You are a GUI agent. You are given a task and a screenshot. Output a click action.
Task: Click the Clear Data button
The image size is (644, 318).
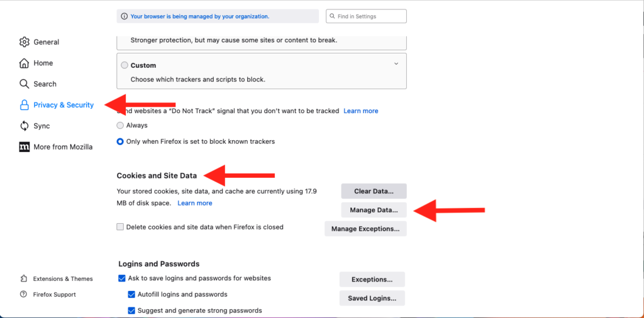tap(374, 191)
